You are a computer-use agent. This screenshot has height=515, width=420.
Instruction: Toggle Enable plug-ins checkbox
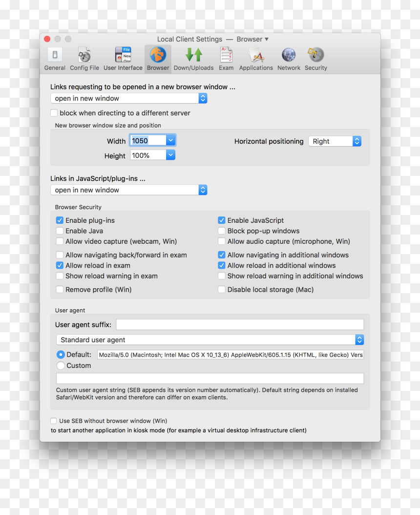pos(60,220)
